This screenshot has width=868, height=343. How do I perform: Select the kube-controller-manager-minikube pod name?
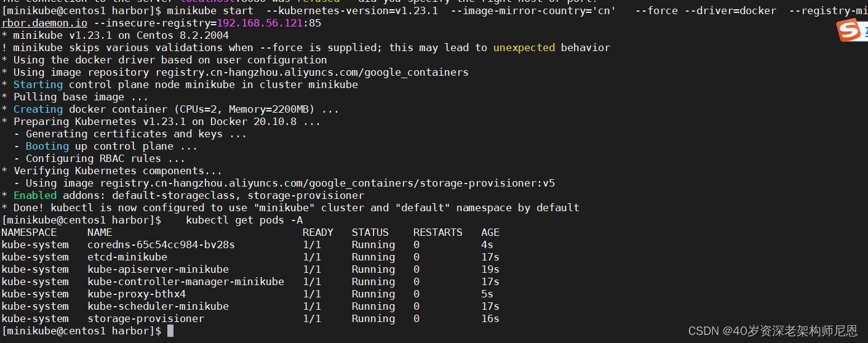pyautogui.click(x=186, y=282)
